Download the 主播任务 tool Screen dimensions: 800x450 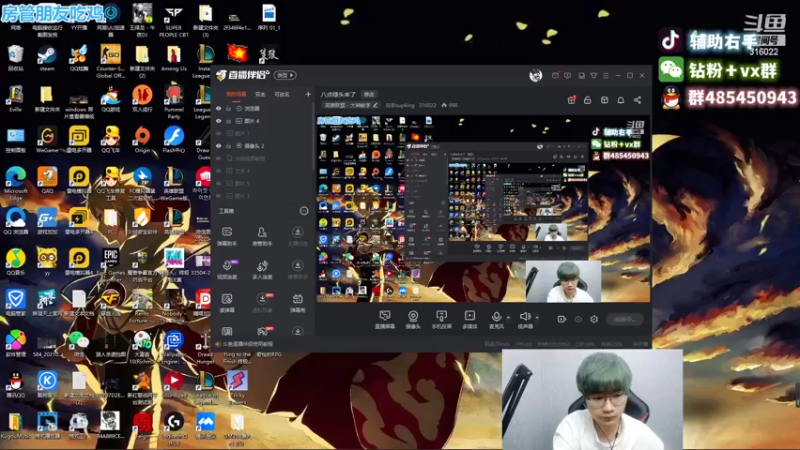click(x=297, y=236)
